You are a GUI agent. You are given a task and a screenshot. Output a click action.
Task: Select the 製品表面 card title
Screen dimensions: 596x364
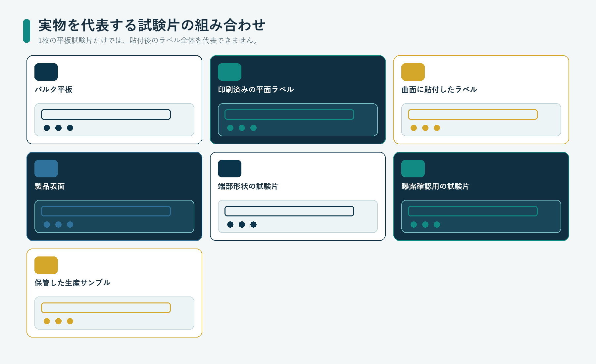click(x=50, y=186)
